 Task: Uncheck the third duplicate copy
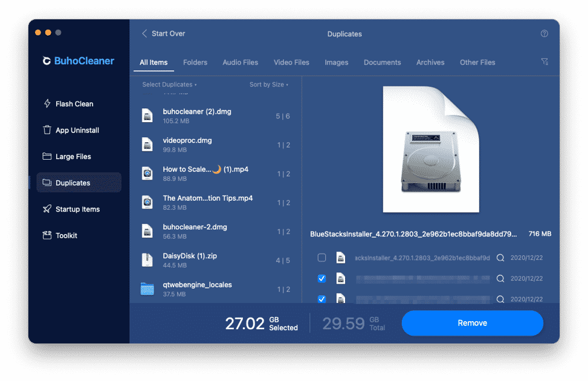[x=321, y=299]
